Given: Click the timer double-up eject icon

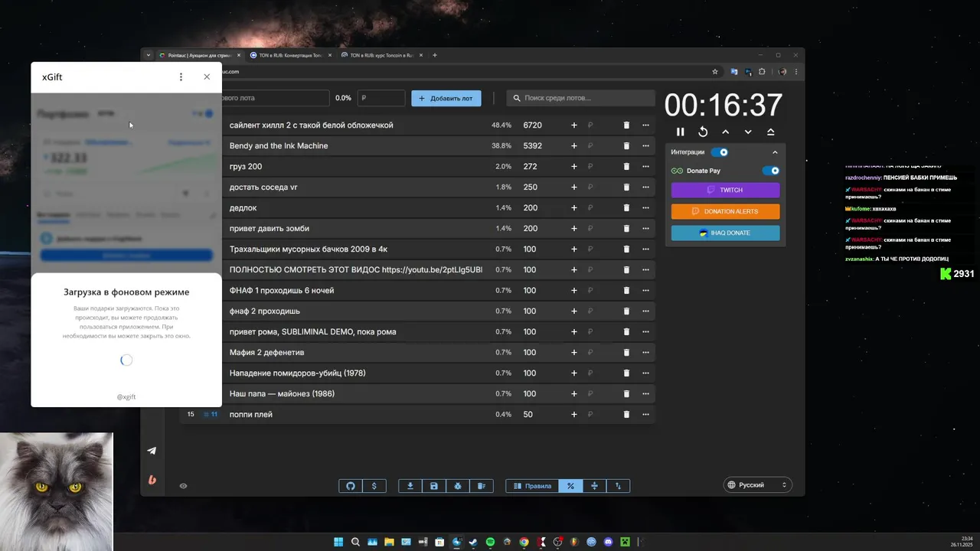Looking at the screenshot, I should point(771,132).
